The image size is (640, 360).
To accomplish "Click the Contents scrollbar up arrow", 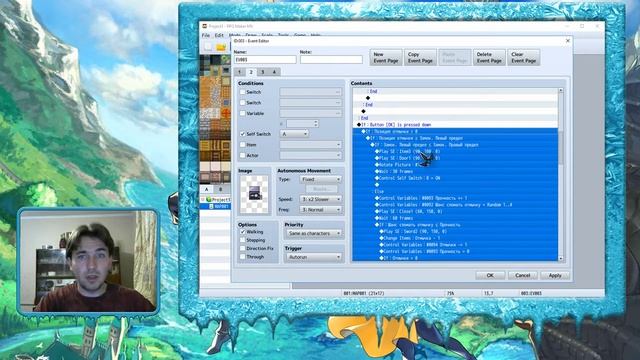I will (x=560, y=90).
